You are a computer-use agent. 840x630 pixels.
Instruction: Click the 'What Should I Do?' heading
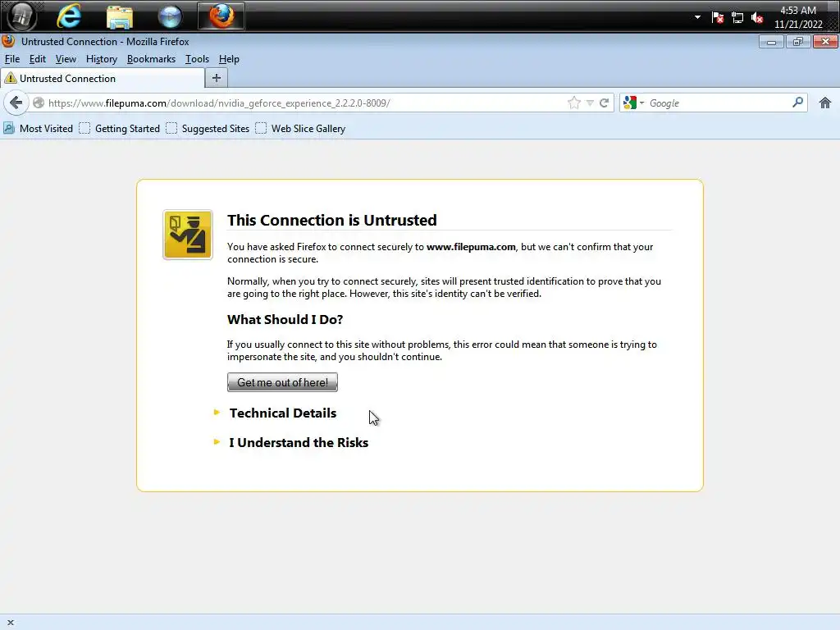coord(285,319)
